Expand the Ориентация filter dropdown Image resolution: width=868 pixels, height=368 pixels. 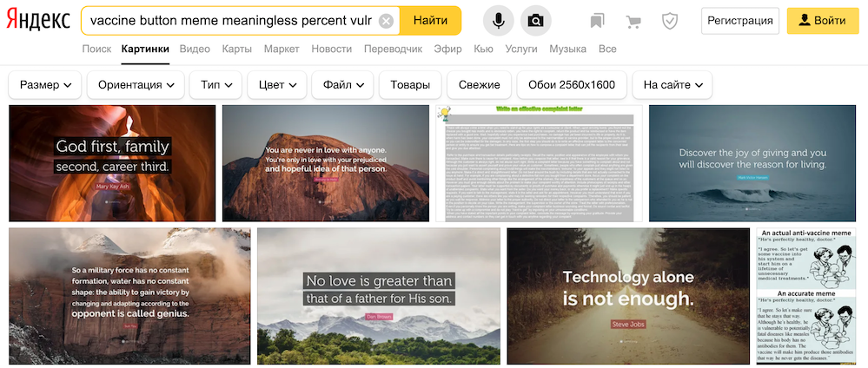[136, 85]
